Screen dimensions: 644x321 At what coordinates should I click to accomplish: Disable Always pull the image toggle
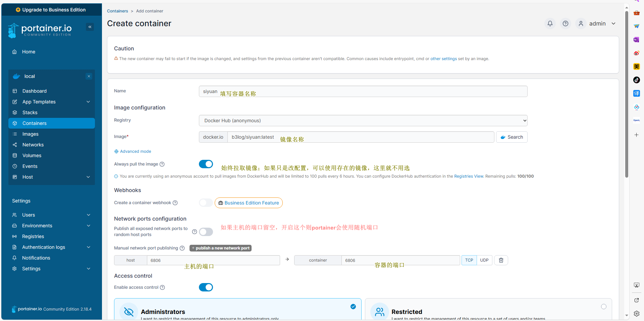(x=206, y=164)
